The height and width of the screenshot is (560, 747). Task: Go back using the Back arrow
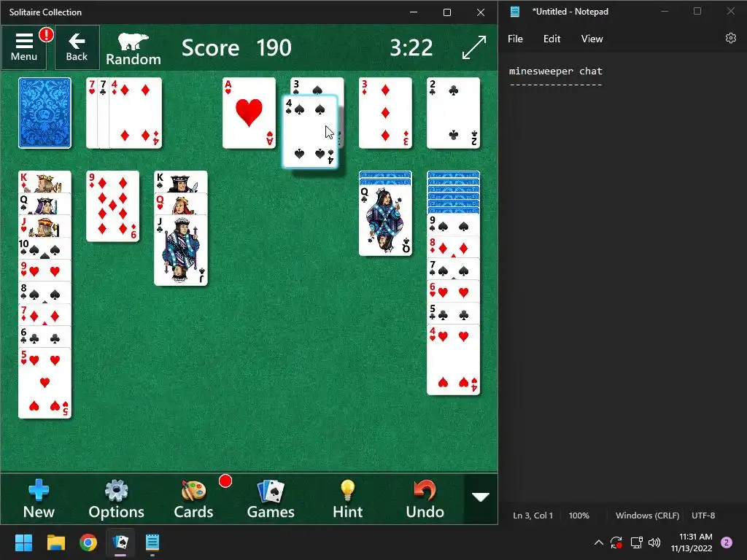click(x=77, y=47)
